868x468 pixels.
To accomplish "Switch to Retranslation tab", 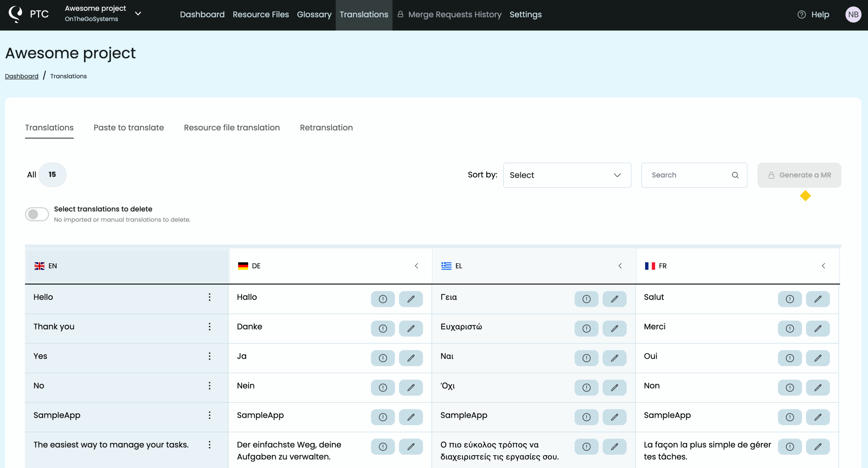I will pos(326,128).
